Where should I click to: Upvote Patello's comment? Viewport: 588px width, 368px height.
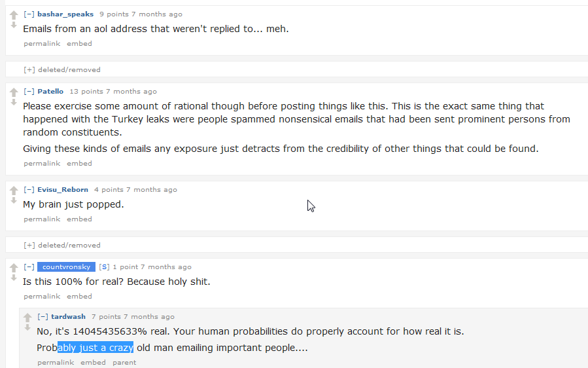[x=14, y=92]
